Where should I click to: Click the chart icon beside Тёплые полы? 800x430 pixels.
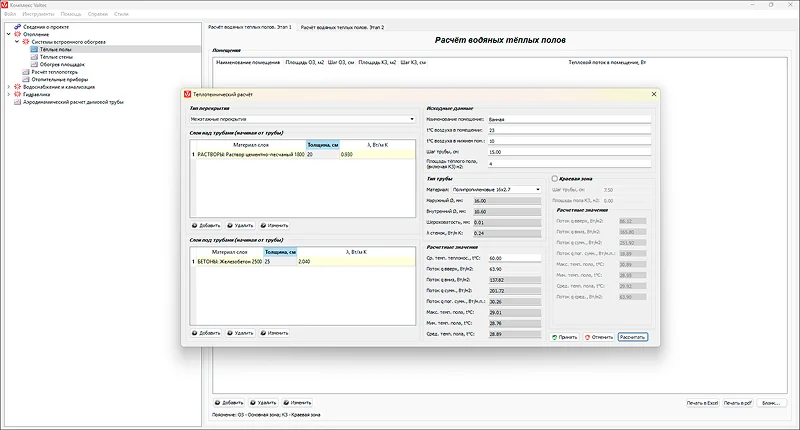34,49
